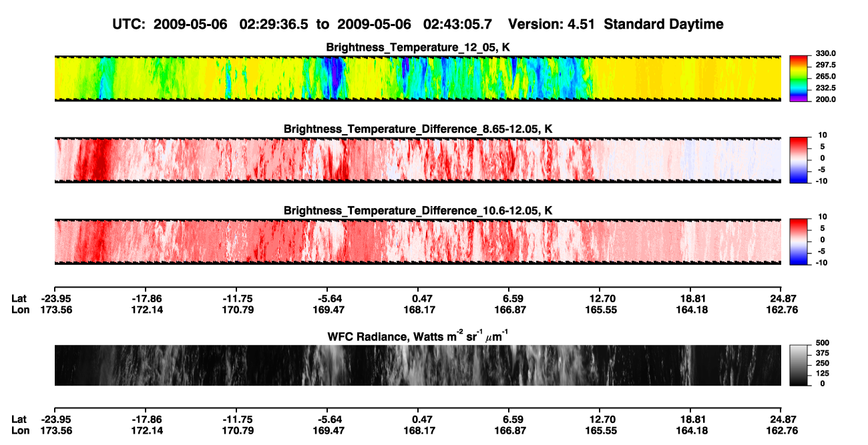Screen dimensions: 868x445
Task: Click the '200.0' color scale label
Action: point(826,99)
